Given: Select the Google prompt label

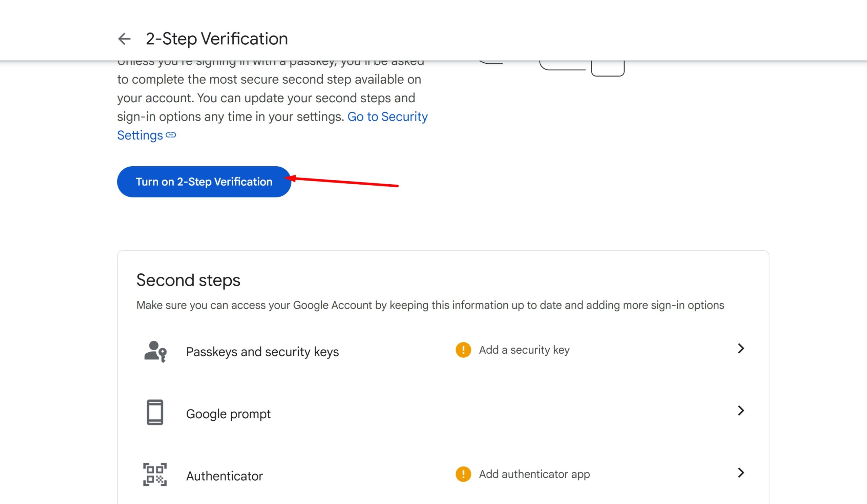Looking at the screenshot, I should click(228, 414).
